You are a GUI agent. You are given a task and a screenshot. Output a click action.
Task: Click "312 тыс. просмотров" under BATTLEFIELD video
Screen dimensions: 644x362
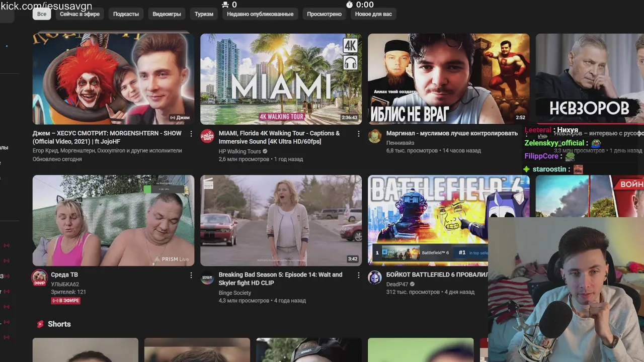(x=413, y=292)
